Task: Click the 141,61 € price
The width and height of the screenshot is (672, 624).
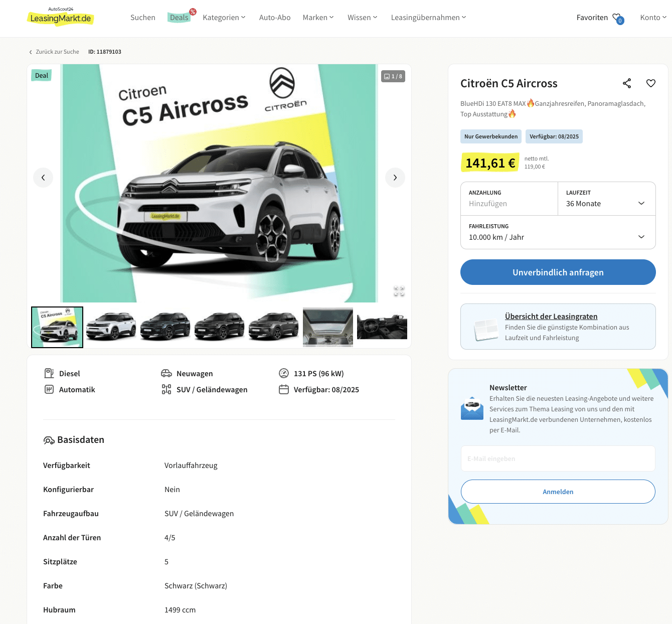Action: tap(490, 163)
